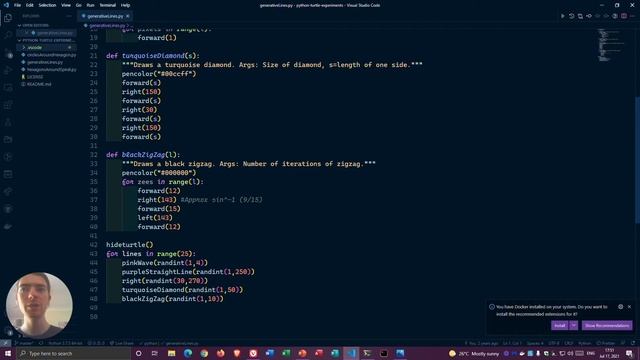640x360 pixels.
Task: Open the Selection menu
Action: (x=47, y=5)
